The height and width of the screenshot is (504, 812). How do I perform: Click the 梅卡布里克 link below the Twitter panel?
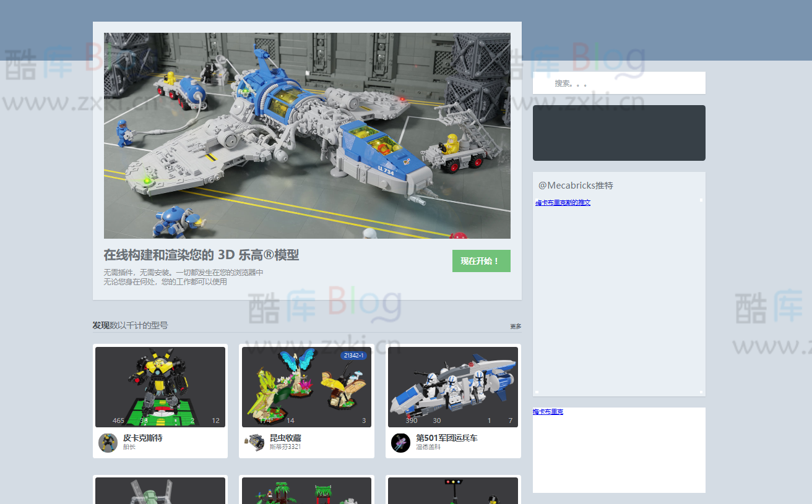click(547, 411)
